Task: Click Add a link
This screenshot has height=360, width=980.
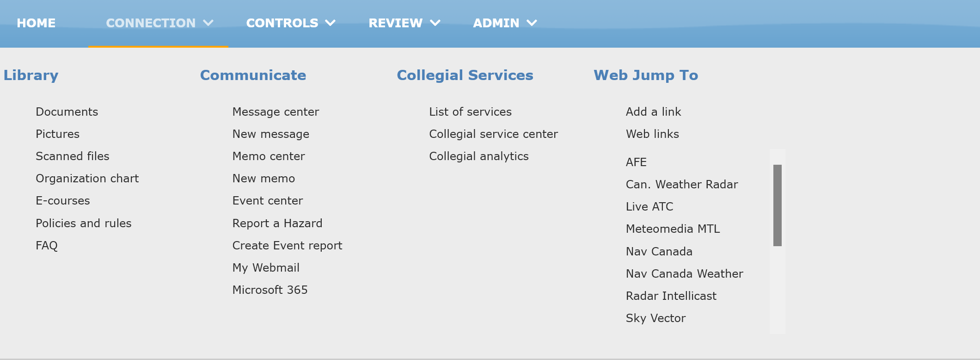Action: click(653, 112)
